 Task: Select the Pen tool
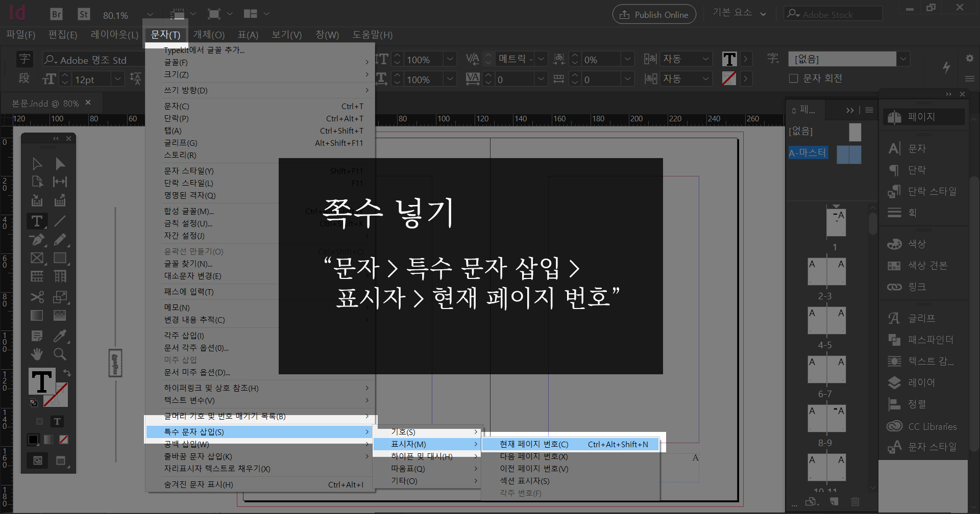(x=37, y=240)
